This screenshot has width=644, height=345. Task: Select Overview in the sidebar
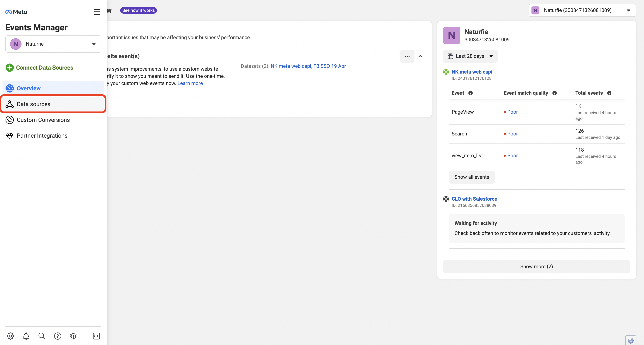point(53,88)
